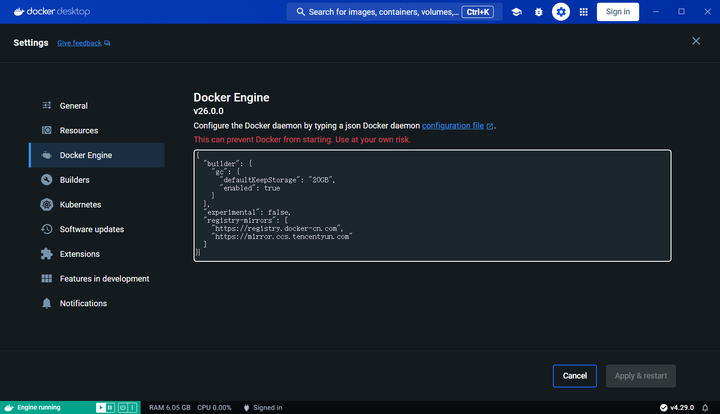The height and width of the screenshot is (414, 720).
Task: Click the engine play button in status bar
Action: point(100,408)
